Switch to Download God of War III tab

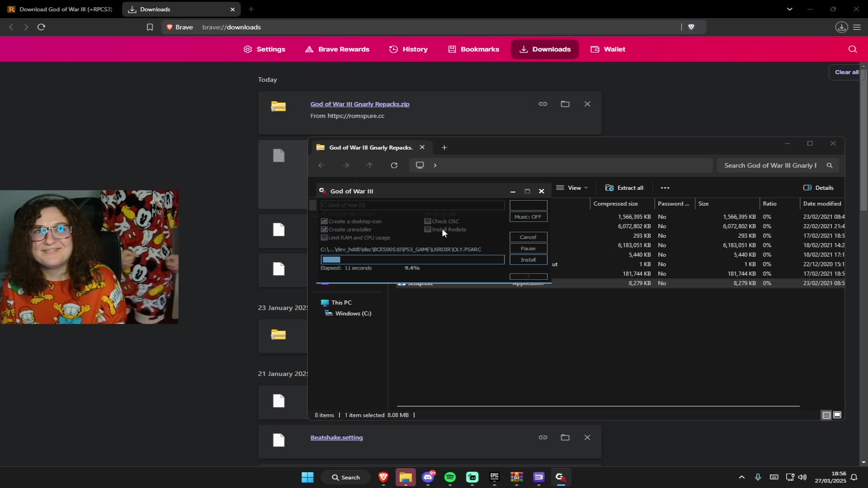point(61,9)
